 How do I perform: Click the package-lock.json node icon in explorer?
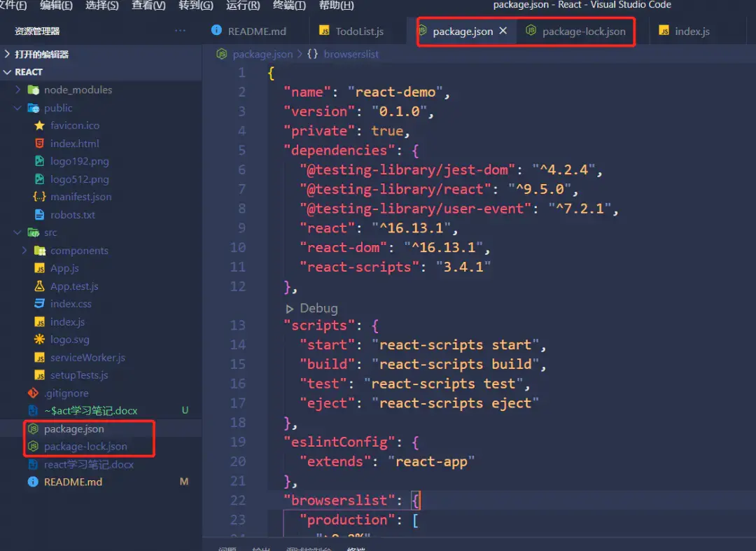coord(33,447)
